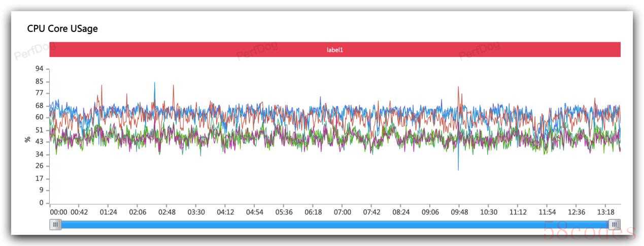Select the 04:12 mark on time axis
This screenshot has width=644, height=246.
tap(225, 212)
